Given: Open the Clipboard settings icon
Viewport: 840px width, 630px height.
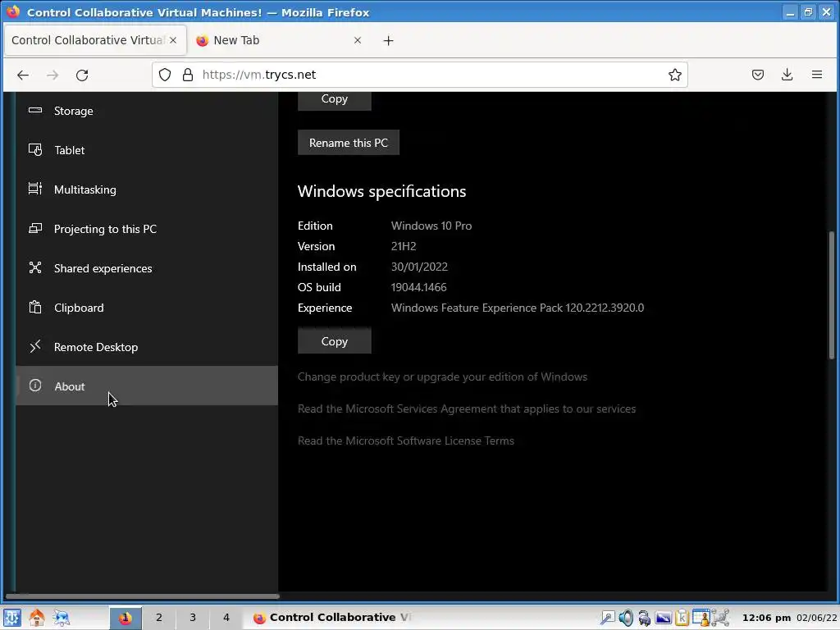Looking at the screenshot, I should (x=35, y=308).
